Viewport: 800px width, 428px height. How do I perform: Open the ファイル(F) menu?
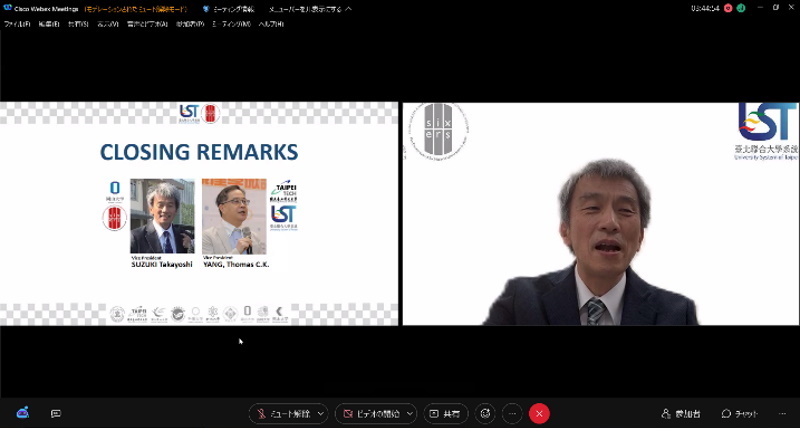click(x=17, y=24)
